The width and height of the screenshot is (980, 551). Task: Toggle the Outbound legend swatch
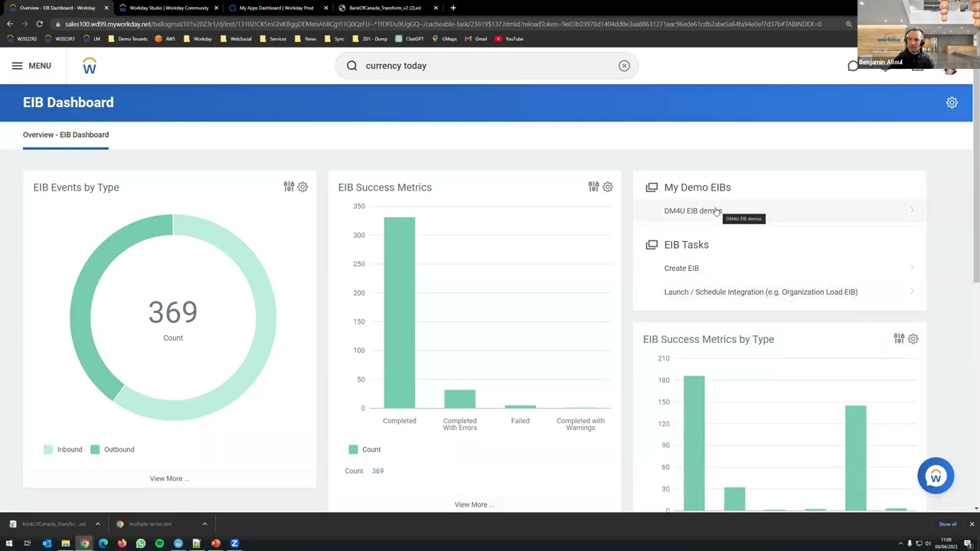tap(95, 449)
